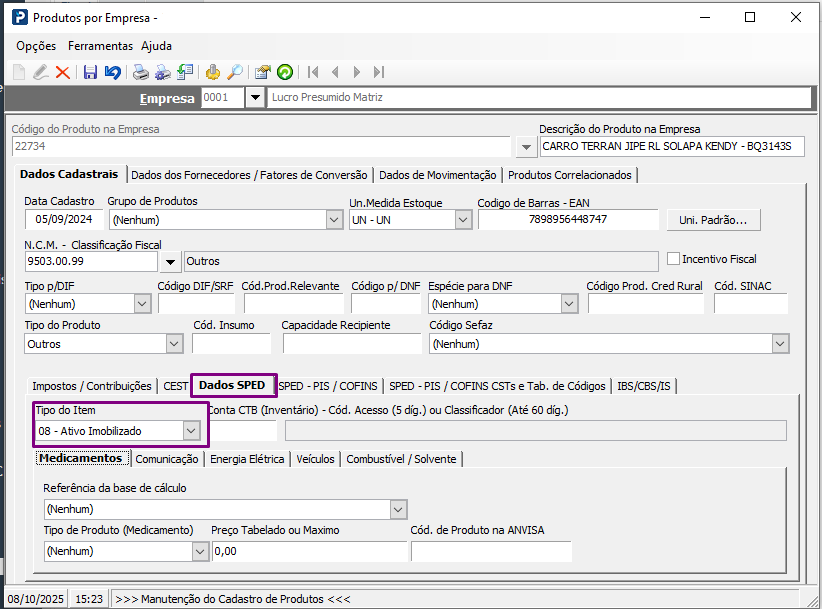The image size is (822, 609).
Task: Open the Ferramentas menu
Action: pos(100,46)
